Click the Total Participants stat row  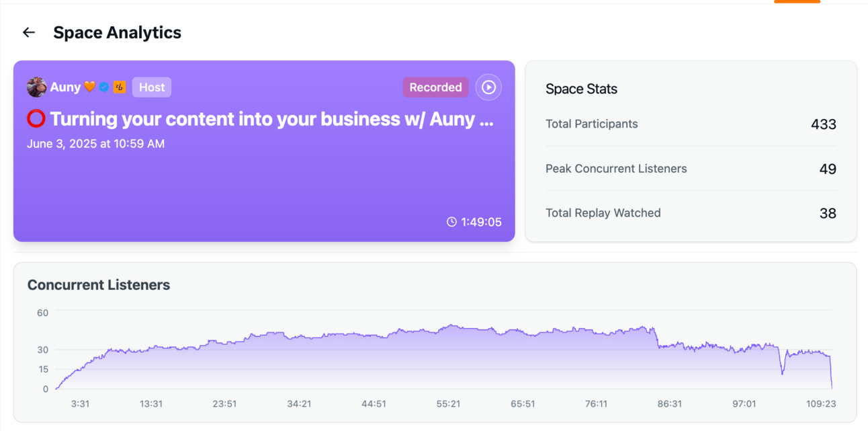coord(691,124)
